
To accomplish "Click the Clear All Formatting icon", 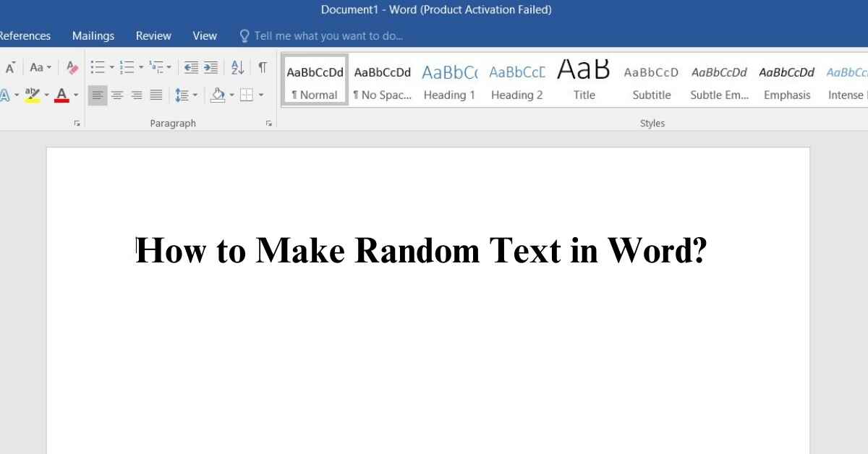I will pos(72,67).
